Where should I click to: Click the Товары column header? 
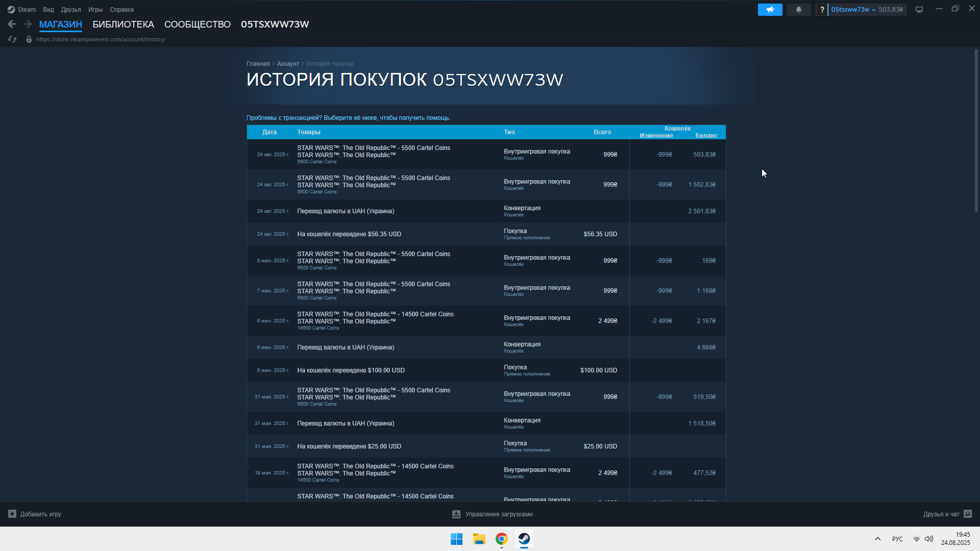pos(309,132)
